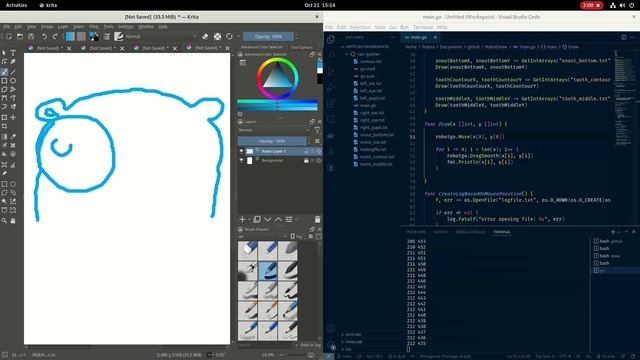The height and width of the screenshot is (360, 640).
Task: Switch to Tool Options docker tab
Action: [302, 47]
